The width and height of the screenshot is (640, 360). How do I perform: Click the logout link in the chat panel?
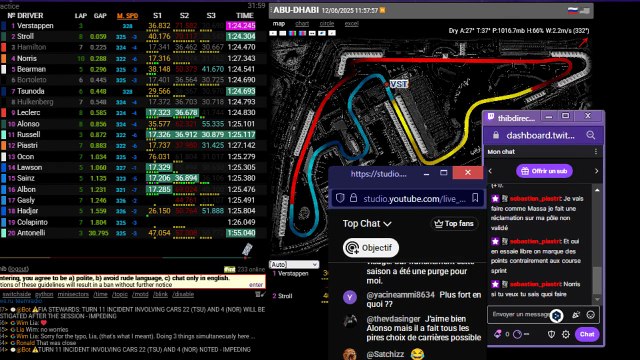[19, 269]
